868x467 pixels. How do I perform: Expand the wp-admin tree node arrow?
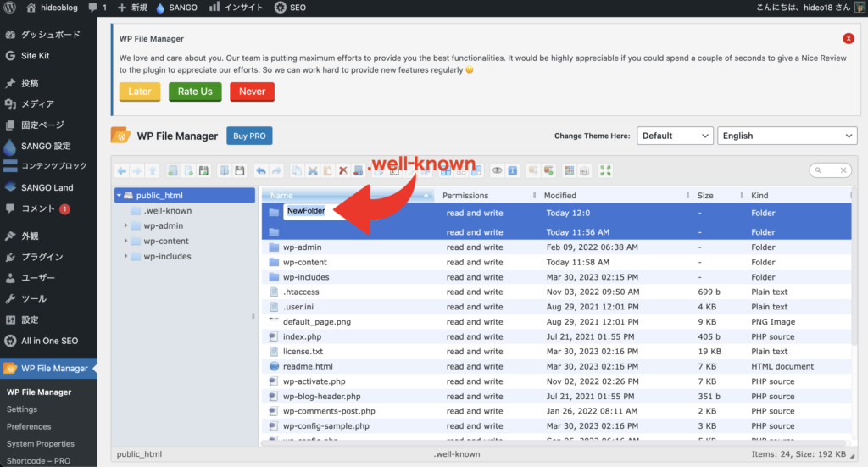point(125,225)
